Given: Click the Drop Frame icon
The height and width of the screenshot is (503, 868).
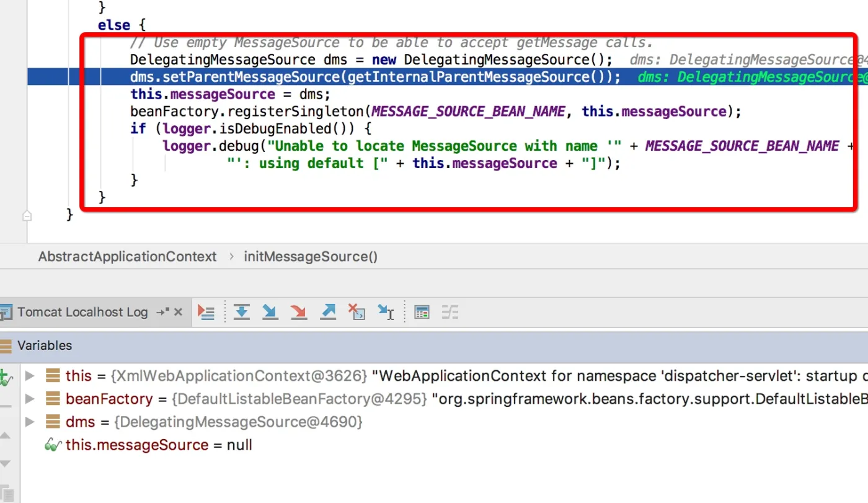Looking at the screenshot, I should click(x=356, y=312).
